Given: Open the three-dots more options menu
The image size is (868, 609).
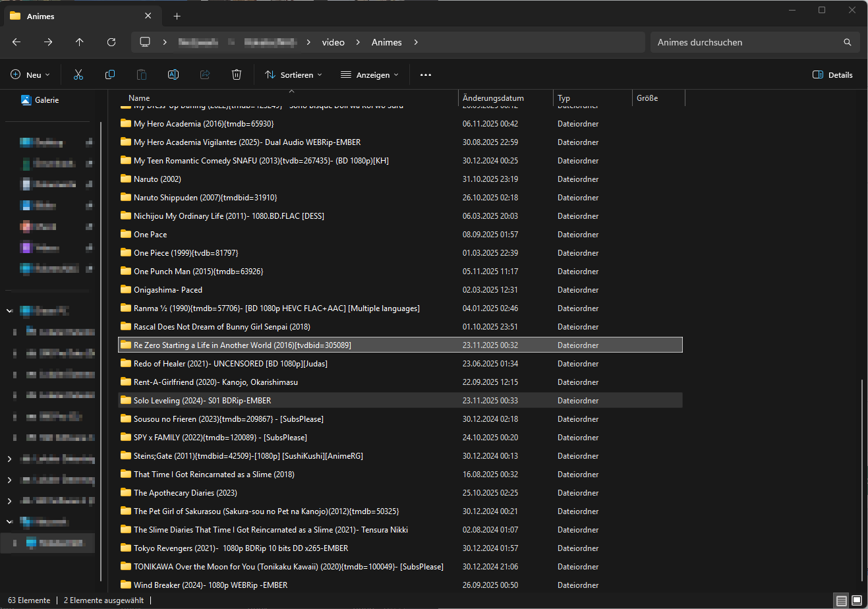Looking at the screenshot, I should click(x=426, y=75).
